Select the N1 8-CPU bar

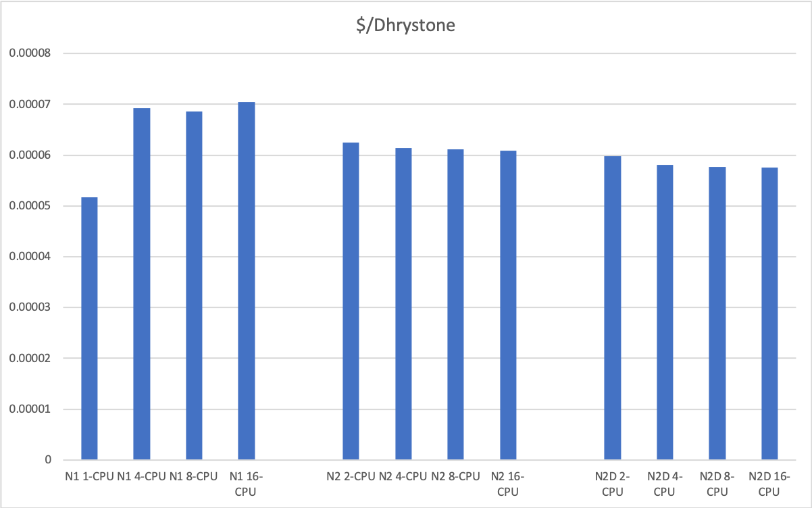tap(194, 286)
